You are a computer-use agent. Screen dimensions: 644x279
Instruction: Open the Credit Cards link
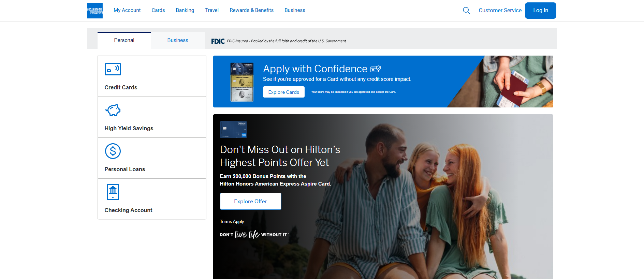click(121, 87)
